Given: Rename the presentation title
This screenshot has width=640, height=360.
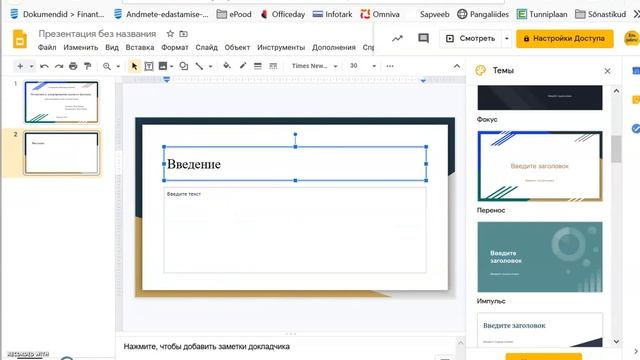Looking at the screenshot, I should [x=97, y=34].
